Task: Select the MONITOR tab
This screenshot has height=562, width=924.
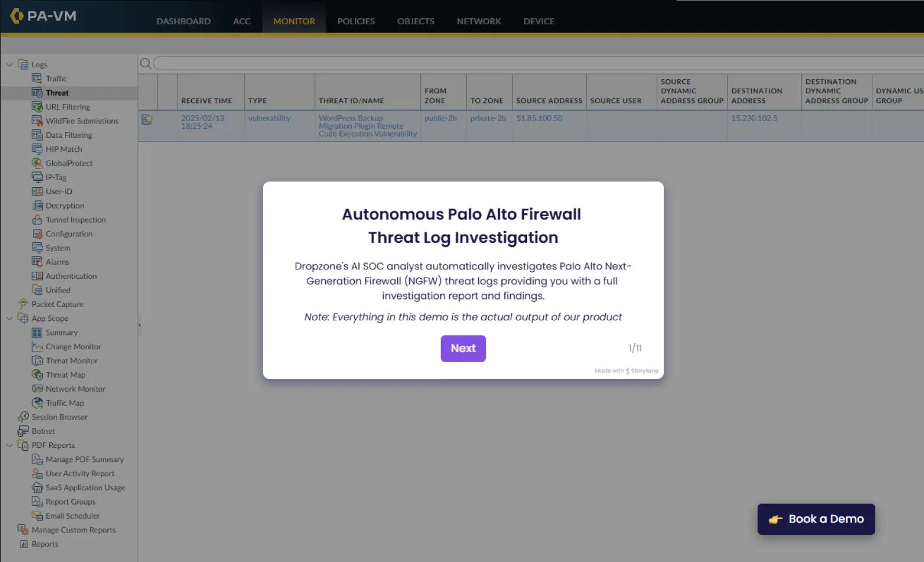Action: point(294,21)
